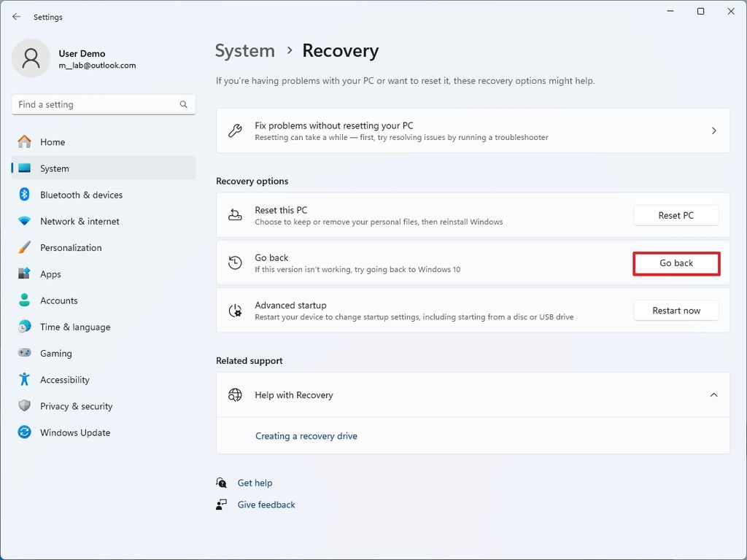Go to Personalization settings

pos(71,248)
